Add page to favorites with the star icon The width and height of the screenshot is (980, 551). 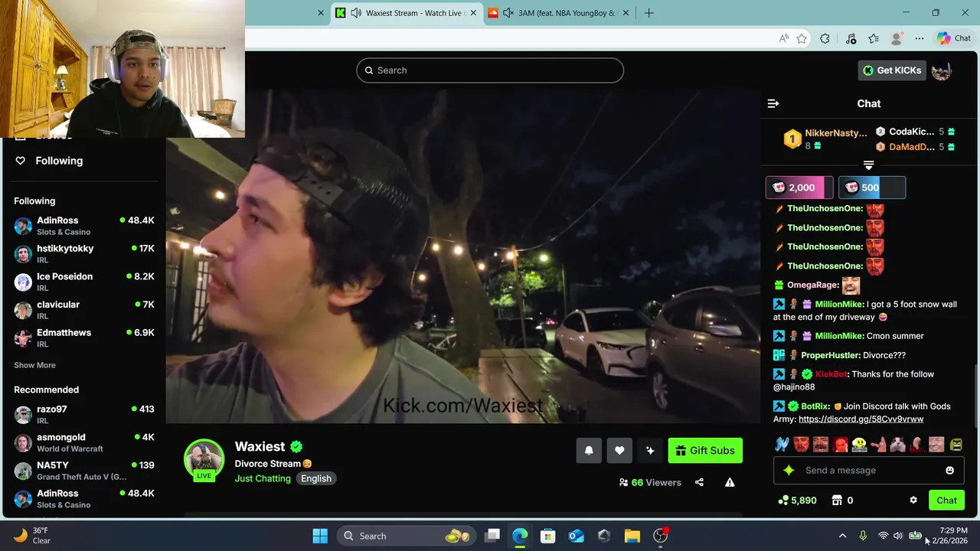(802, 38)
